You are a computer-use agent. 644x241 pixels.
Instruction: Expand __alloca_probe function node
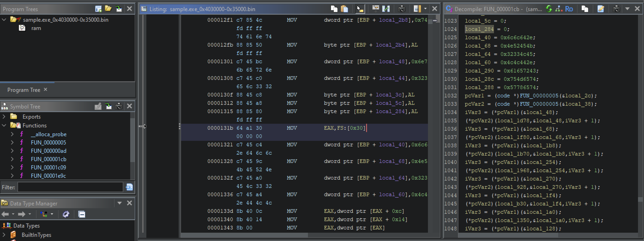click(x=12, y=134)
